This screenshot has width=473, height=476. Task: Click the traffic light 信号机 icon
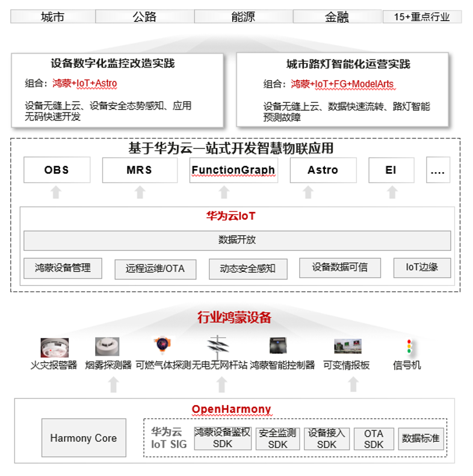pyautogui.click(x=409, y=347)
